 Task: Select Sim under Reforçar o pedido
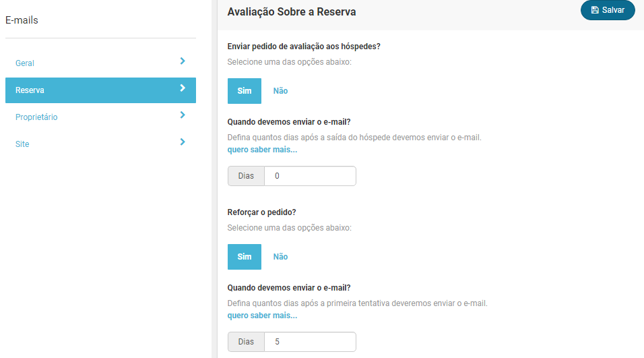click(245, 257)
